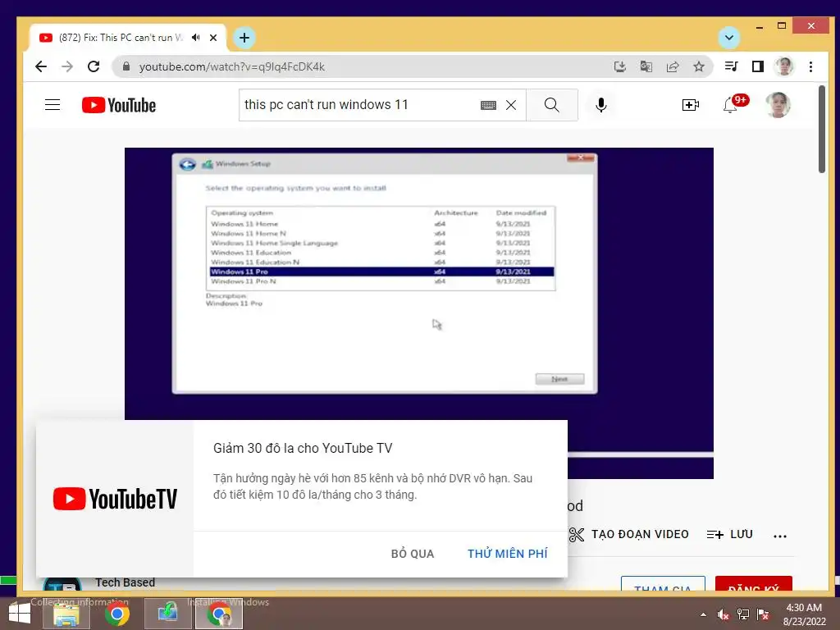Viewport: 840px width, 630px height.
Task: Open the Chrome profile avatar
Action: 783,66
